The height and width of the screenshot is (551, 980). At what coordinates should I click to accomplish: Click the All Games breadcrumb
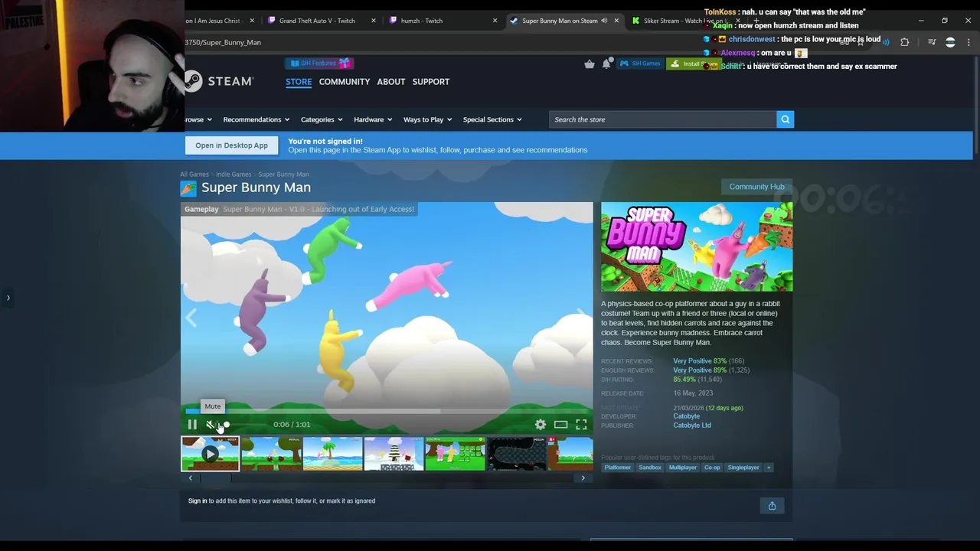pos(194,174)
